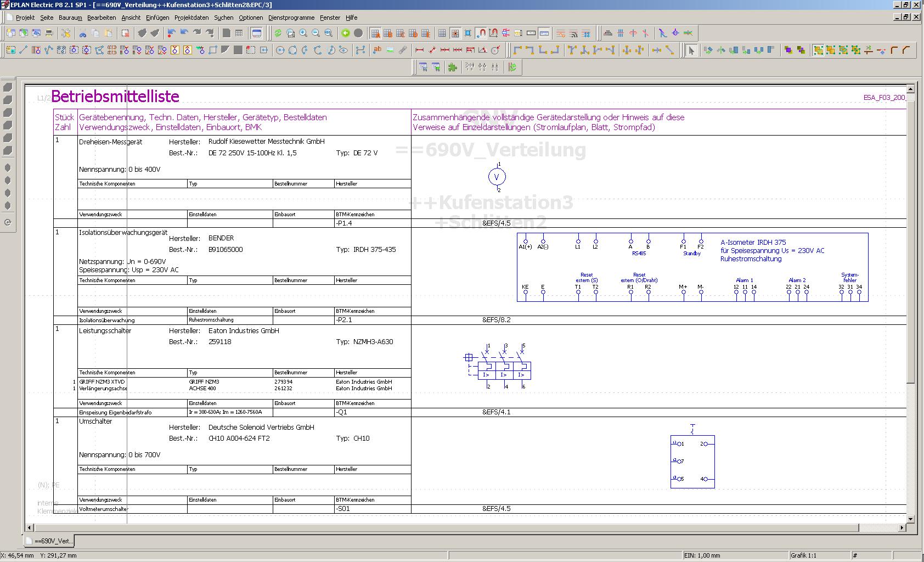This screenshot has height=562, width=924.
Task: Click the Zoom window magnifier icon
Action: click(290, 33)
